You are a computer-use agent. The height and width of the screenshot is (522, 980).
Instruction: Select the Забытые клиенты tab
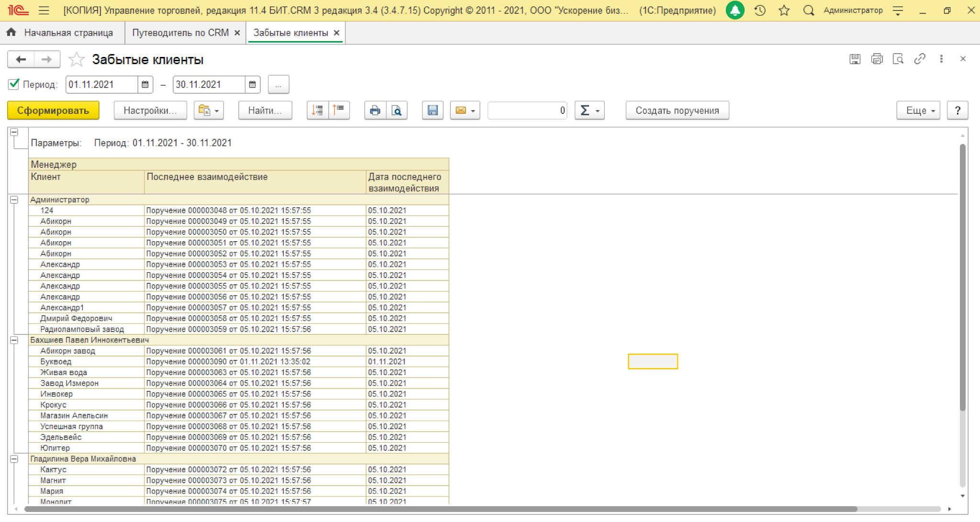[290, 33]
